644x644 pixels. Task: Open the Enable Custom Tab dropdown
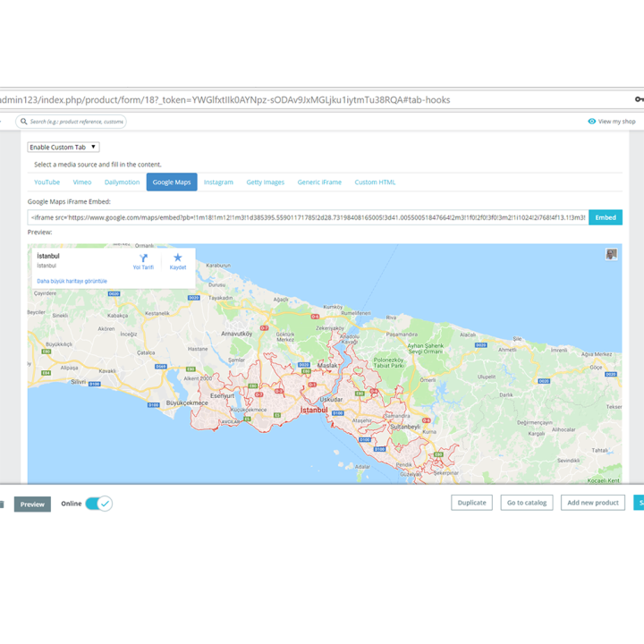pos(64,147)
